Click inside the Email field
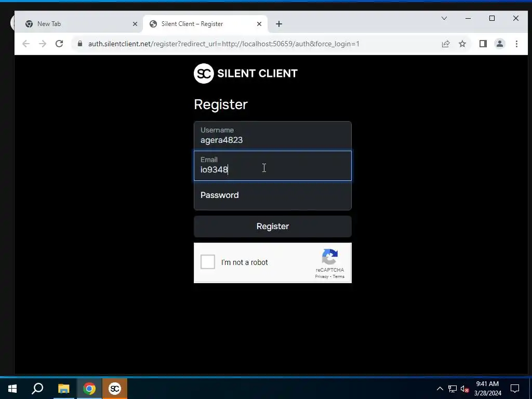This screenshot has width=532, height=399. click(272, 166)
